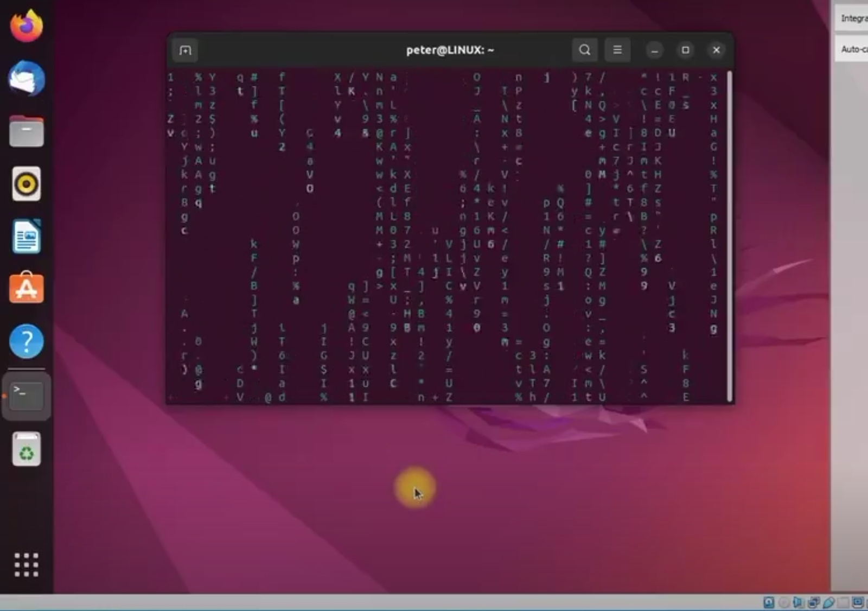Click the terminal search magnifier icon
The height and width of the screenshot is (611, 868).
click(x=584, y=50)
